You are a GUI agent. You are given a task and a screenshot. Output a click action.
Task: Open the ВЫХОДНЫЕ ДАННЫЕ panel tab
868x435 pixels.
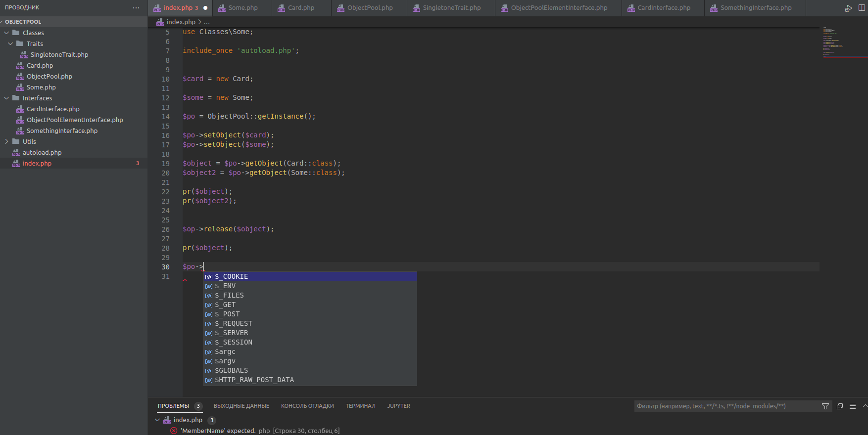(x=241, y=406)
